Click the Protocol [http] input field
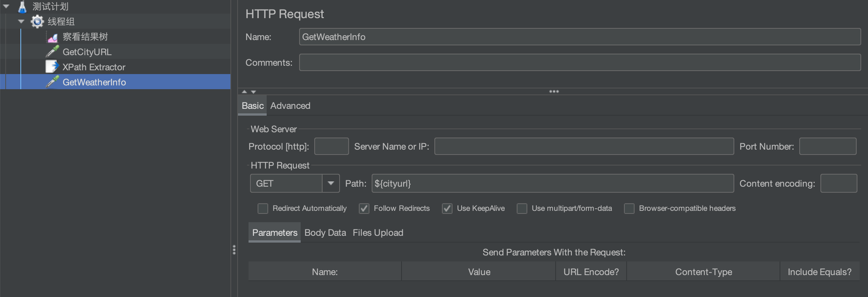This screenshot has height=297, width=868. (331, 146)
